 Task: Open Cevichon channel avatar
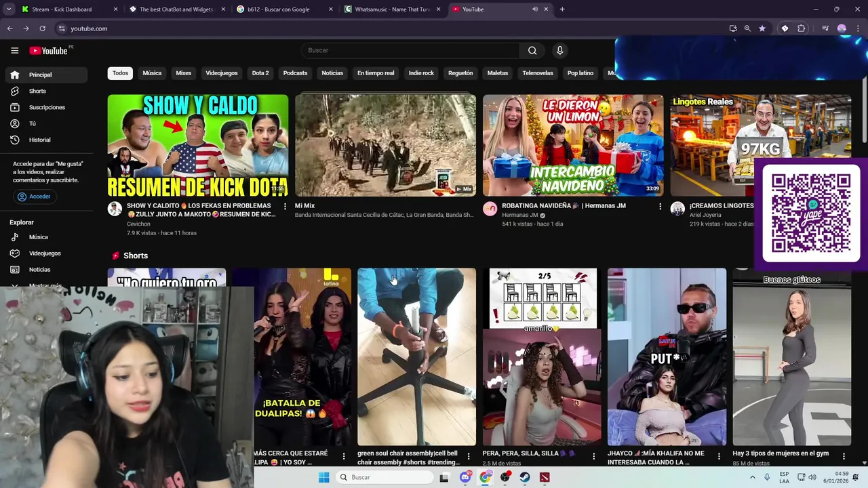(x=115, y=209)
